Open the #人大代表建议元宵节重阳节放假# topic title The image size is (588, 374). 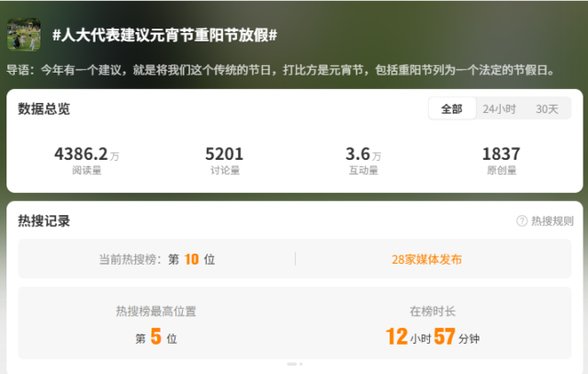pos(164,35)
